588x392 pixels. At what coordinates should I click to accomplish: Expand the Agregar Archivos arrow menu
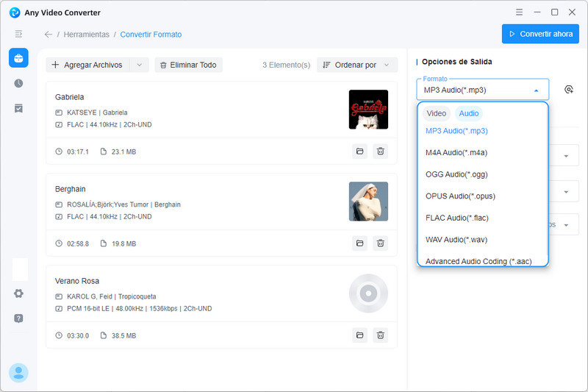pyautogui.click(x=139, y=65)
